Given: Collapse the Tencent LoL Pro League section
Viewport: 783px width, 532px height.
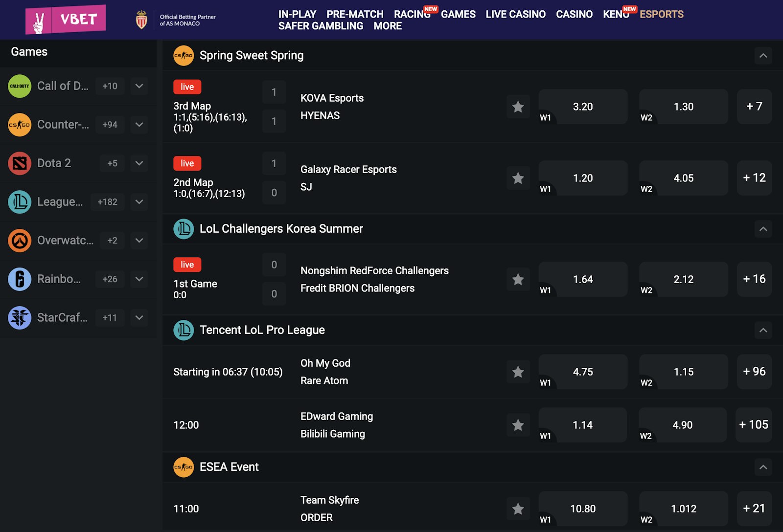Looking at the screenshot, I should [x=763, y=331].
